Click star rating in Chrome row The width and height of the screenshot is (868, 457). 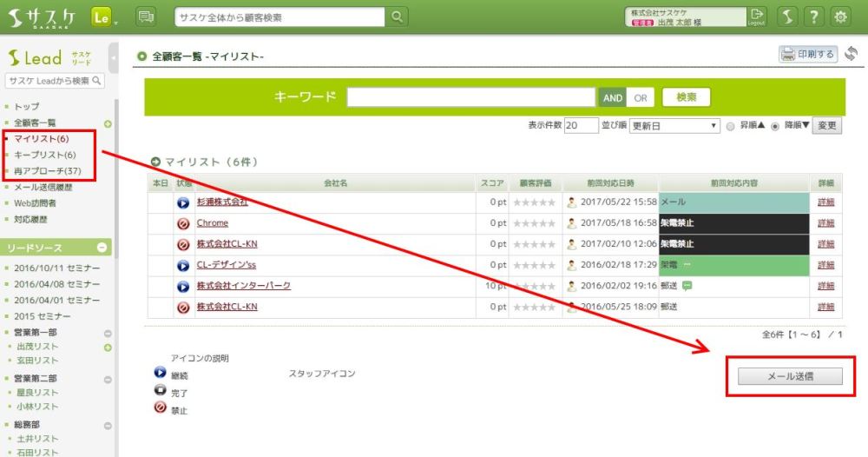tap(534, 224)
